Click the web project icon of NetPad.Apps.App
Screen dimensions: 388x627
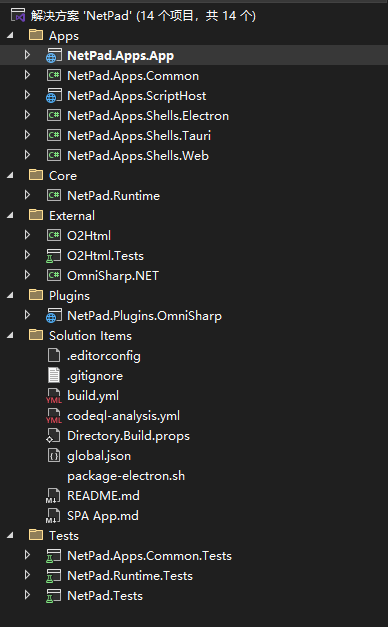point(54,56)
